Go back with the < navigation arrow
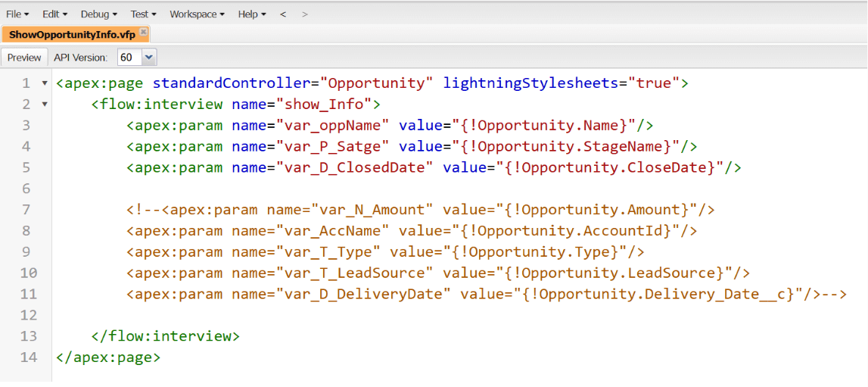 283,14
